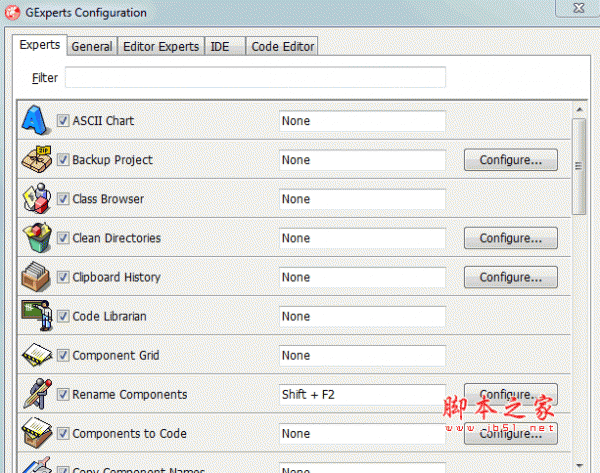
Task: Toggle the Clean Directories checkbox
Action: [x=63, y=238]
